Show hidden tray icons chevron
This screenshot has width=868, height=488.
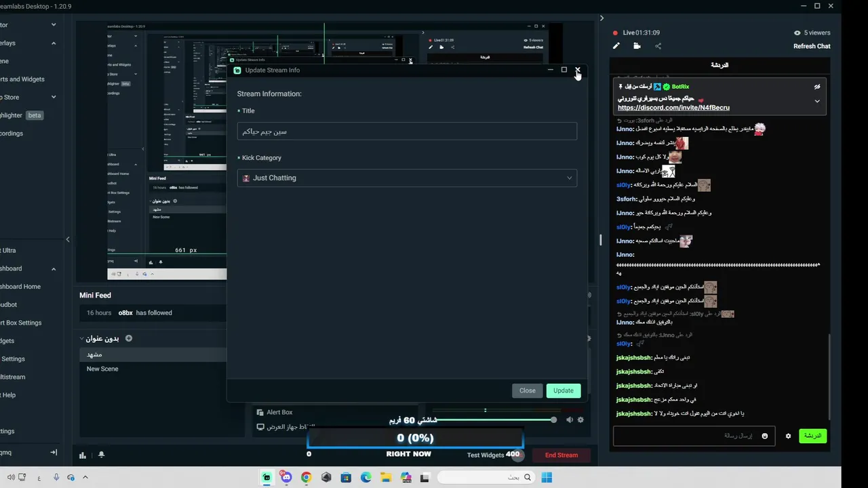click(x=85, y=477)
